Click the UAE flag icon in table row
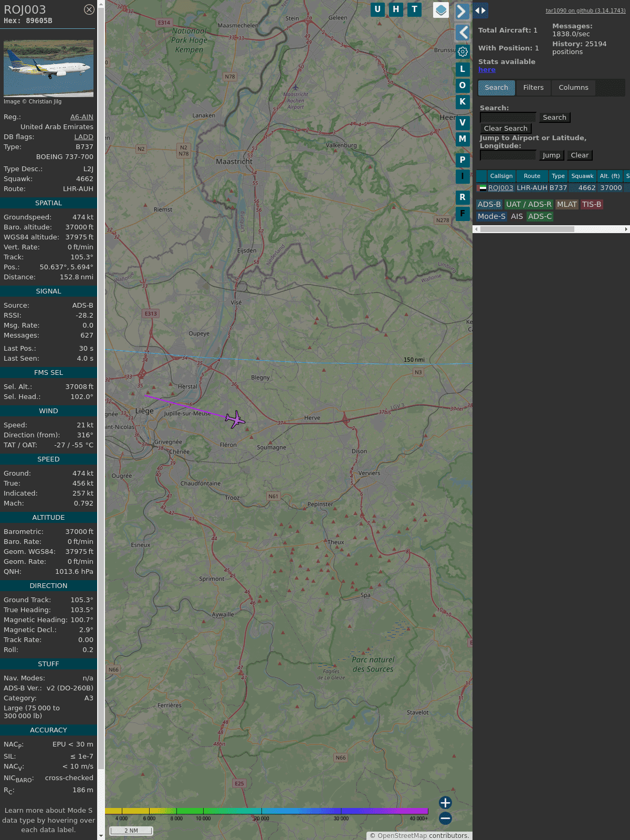 (x=482, y=188)
